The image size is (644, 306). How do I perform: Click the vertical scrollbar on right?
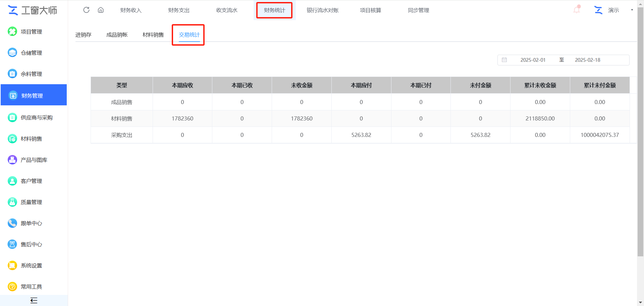click(x=640, y=134)
